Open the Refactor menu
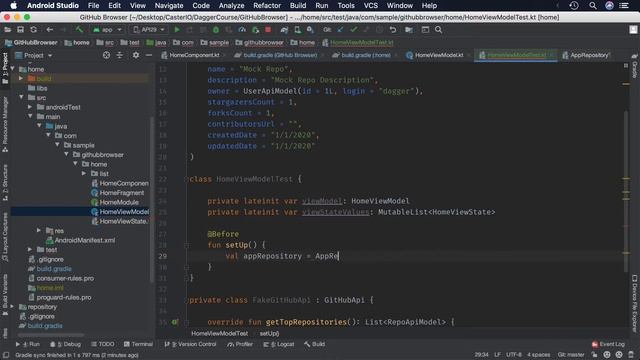The image size is (640, 360). point(267,6)
